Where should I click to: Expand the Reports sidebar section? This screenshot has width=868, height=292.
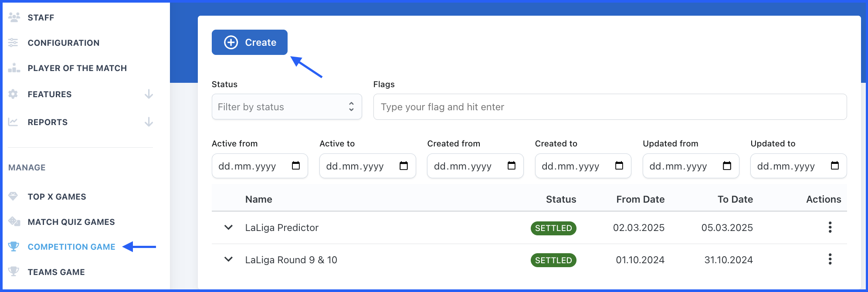tap(149, 122)
